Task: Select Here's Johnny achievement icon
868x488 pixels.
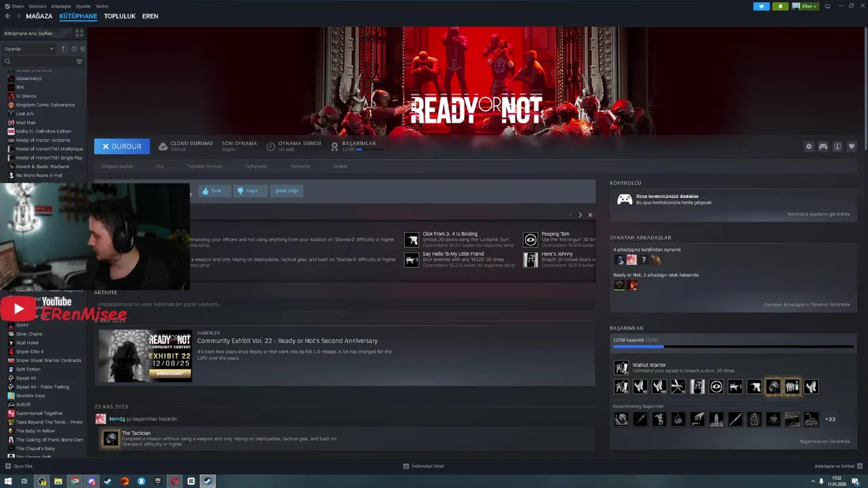Action: [x=530, y=260]
